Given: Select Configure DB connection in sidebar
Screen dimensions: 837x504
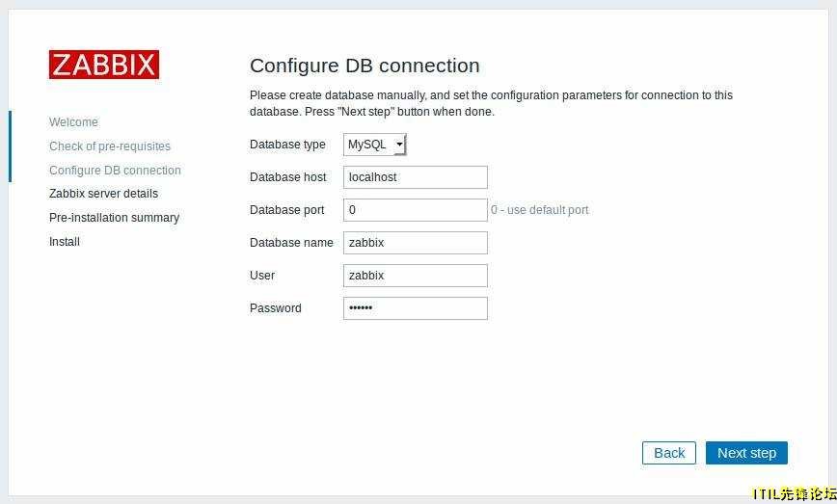Looking at the screenshot, I should [115, 171].
